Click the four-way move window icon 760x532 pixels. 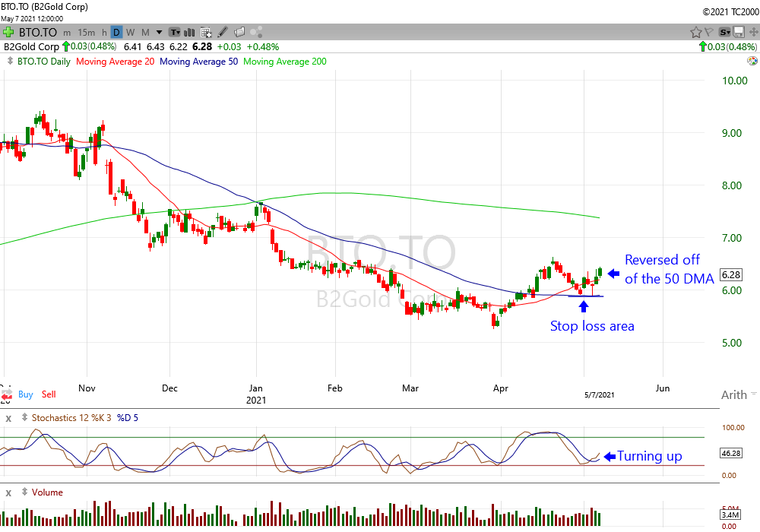753,33
